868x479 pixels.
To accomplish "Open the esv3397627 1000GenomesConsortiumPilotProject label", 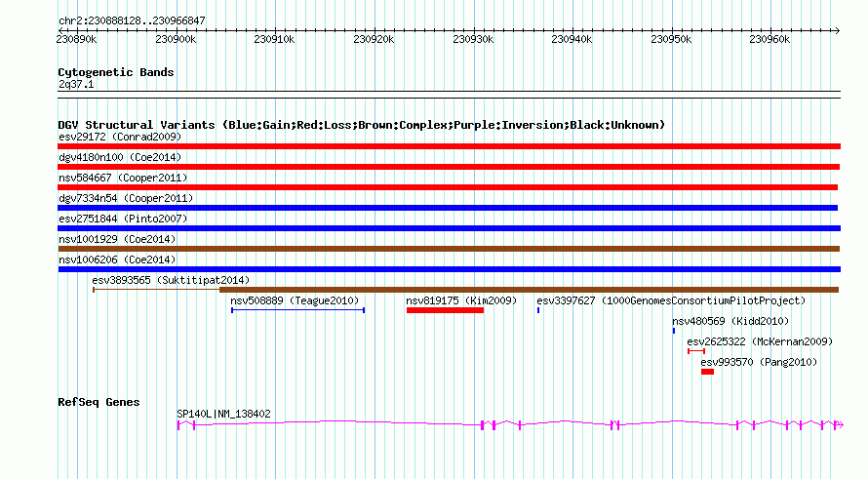I will click(x=671, y=300).
